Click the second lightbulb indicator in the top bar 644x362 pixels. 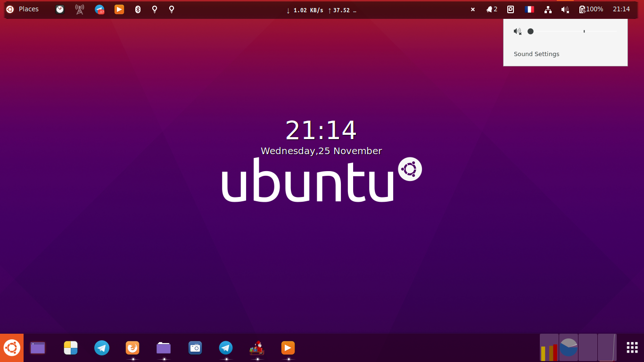[x=172, y=9]
